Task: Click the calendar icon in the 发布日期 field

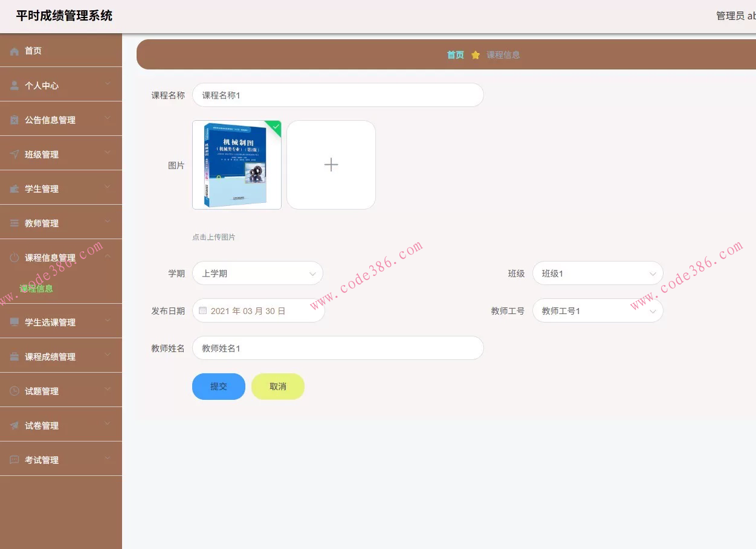Action: coord(204,310)
